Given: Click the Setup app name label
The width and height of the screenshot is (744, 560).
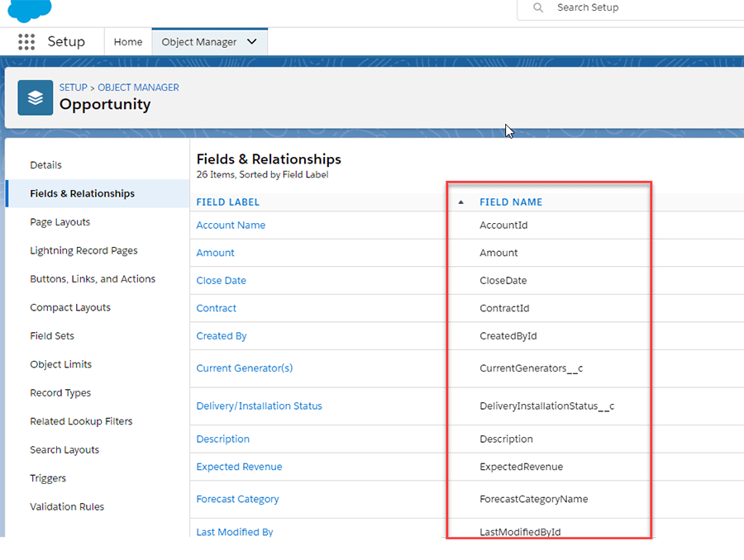Looking at the screenshot, I should pos(66,42).
